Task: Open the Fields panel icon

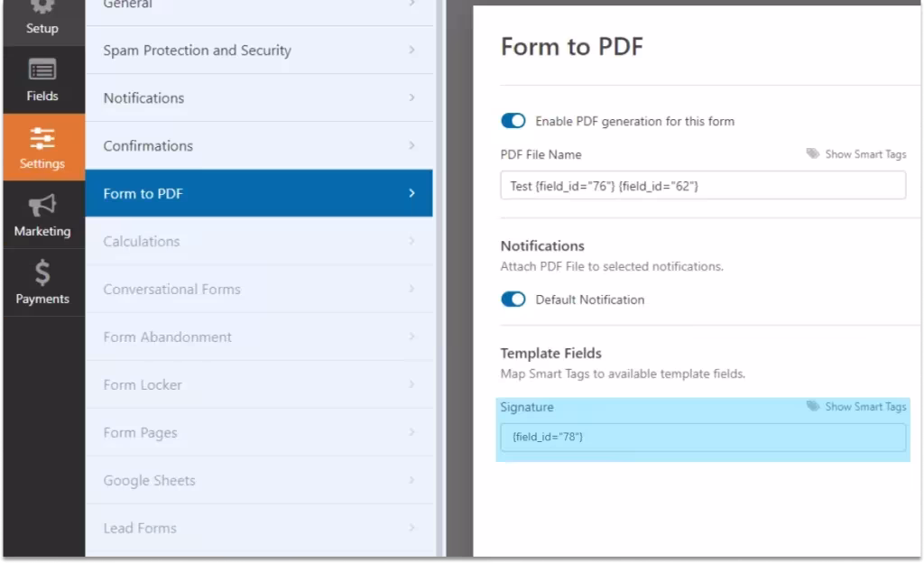Action: [x=42, y=70]
